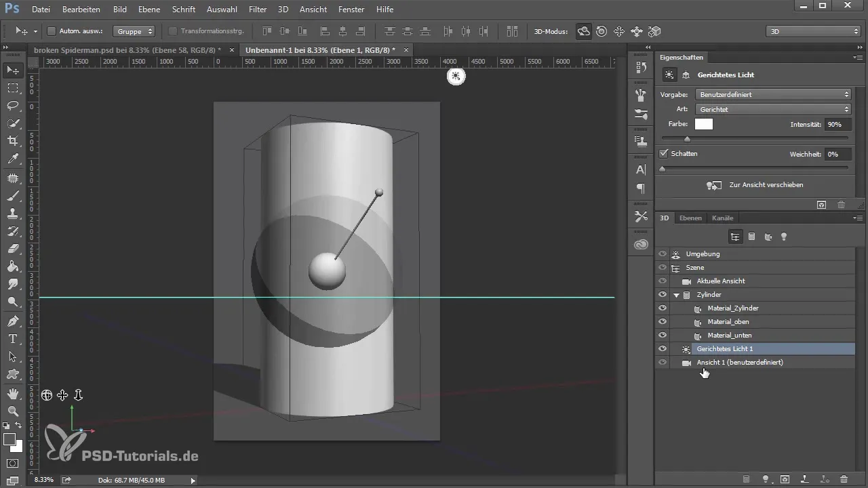Hide the Umgebung entry
The height and width of the screenshot is (488, 868).
click(x=663, y=254)
